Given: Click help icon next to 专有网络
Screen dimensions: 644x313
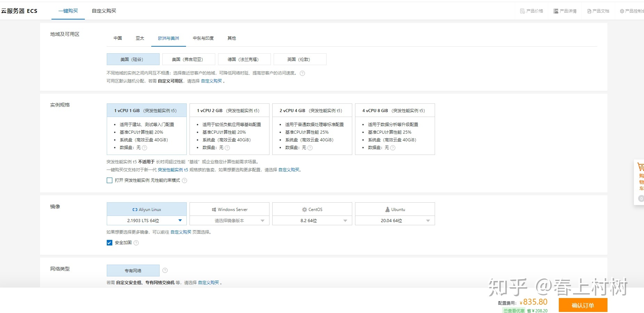Looking at the screenshot, I should click(x=165, y=271).
